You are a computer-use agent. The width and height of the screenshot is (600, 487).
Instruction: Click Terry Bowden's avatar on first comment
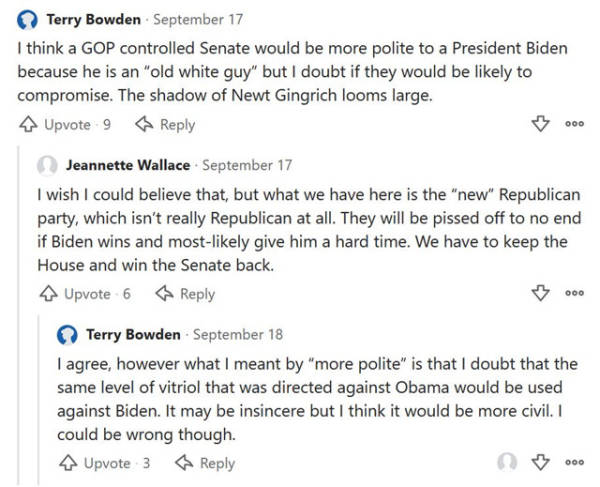(x=28, y=20)
